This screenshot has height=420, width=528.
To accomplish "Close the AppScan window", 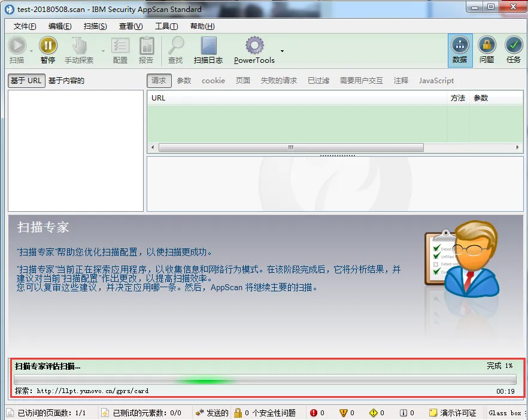I will click(x=513, y=7).
